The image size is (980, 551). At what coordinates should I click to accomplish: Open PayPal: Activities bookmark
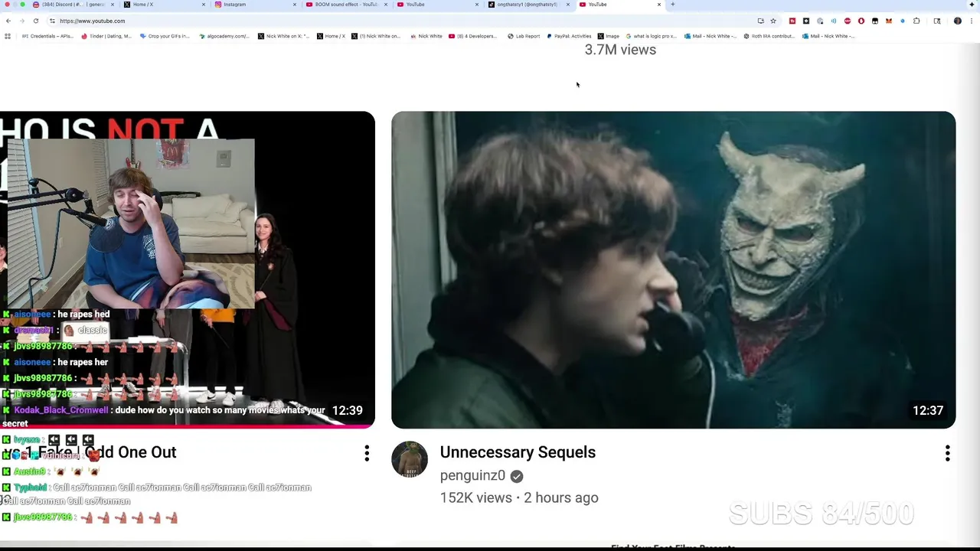[x=569, y=36]
